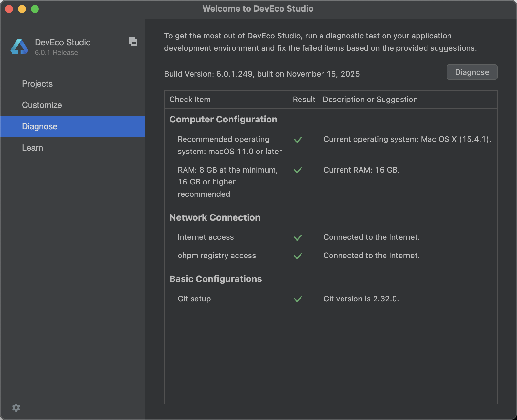Open the Projects tab in sidebar
Image resolution: width=517 pixels, height=420 pixels.
pos(37,84)
